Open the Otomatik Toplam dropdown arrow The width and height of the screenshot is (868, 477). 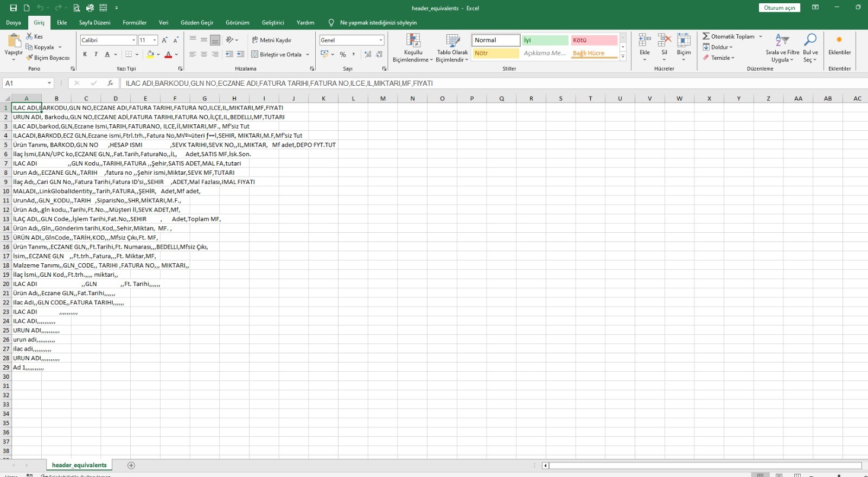(761, 36)
